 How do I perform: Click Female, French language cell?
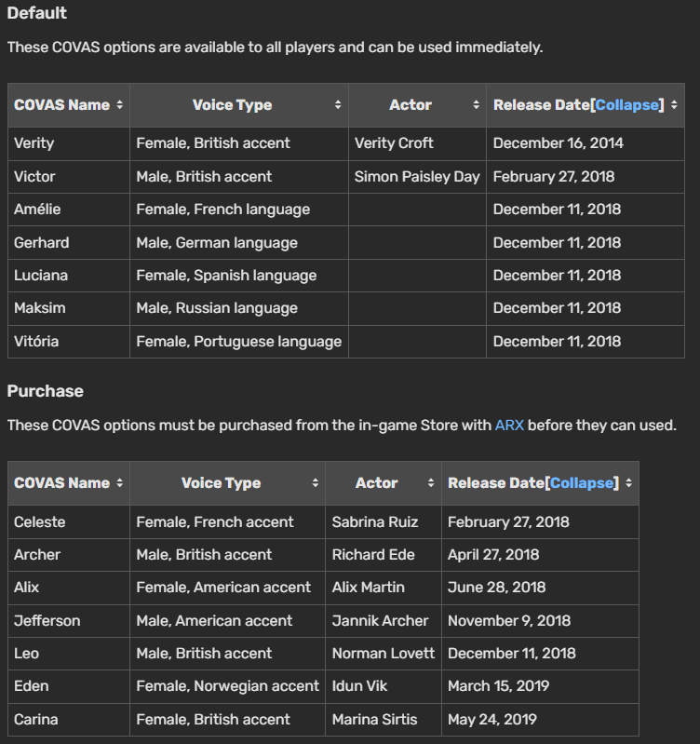point(239,210)
